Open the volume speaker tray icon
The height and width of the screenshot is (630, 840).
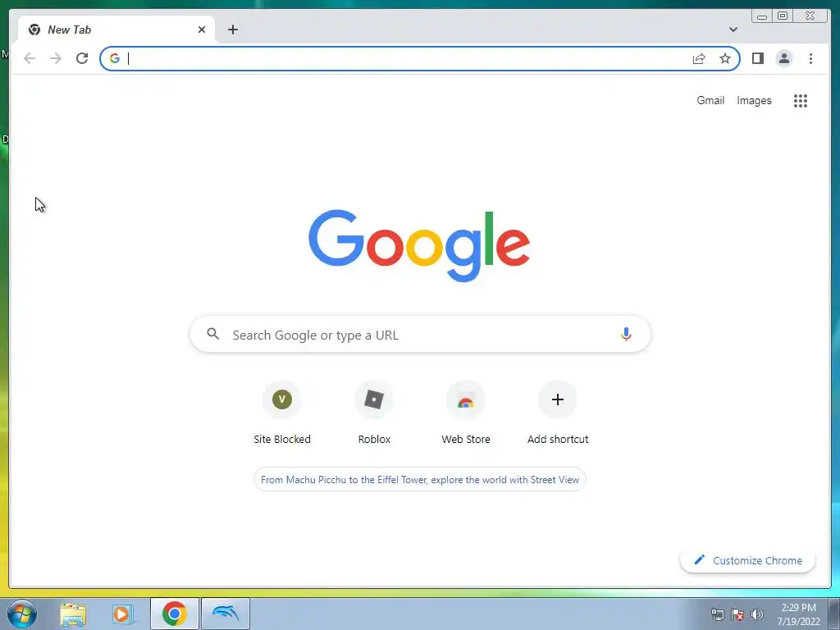point(757,614)
